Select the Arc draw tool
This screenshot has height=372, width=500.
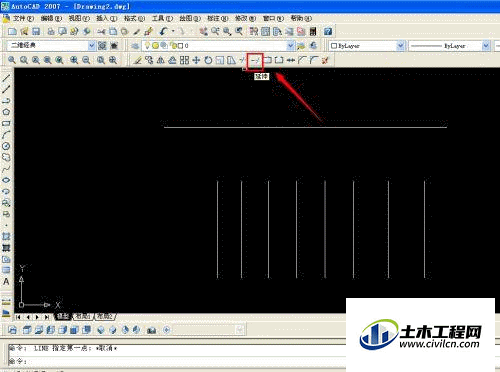click(x=6, y=135)
